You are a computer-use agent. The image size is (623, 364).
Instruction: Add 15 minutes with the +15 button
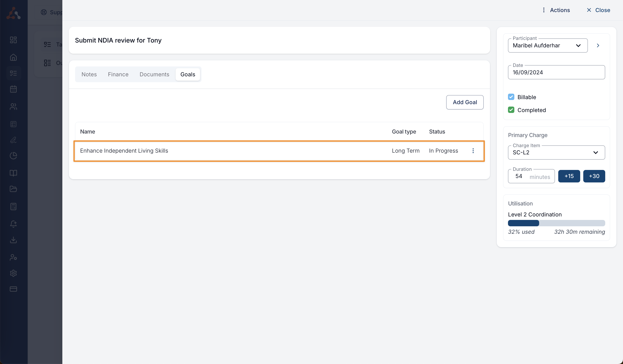(x=569, y=176)
